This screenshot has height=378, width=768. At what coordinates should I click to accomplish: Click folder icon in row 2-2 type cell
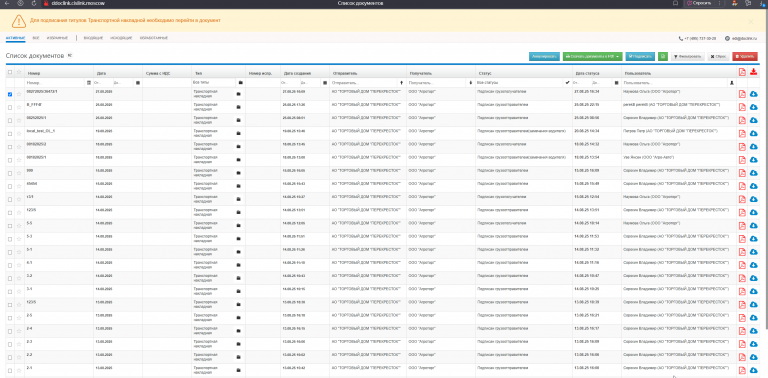[239, 356]
